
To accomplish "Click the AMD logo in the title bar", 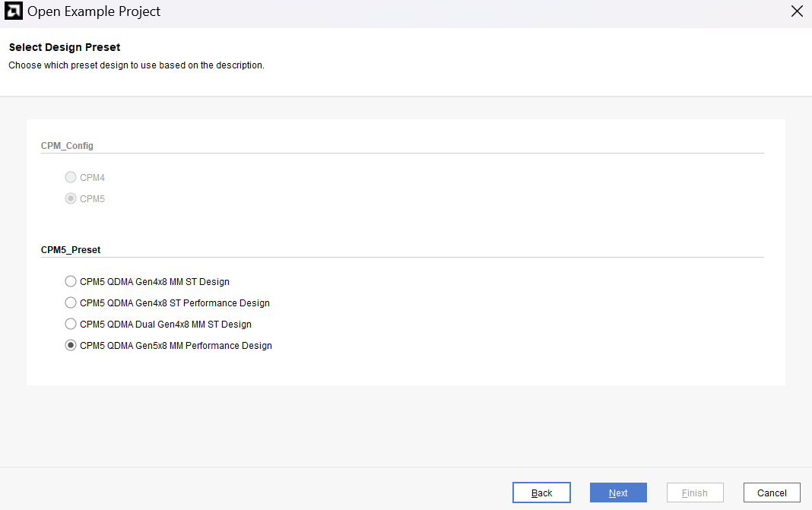I will [14, 11].
